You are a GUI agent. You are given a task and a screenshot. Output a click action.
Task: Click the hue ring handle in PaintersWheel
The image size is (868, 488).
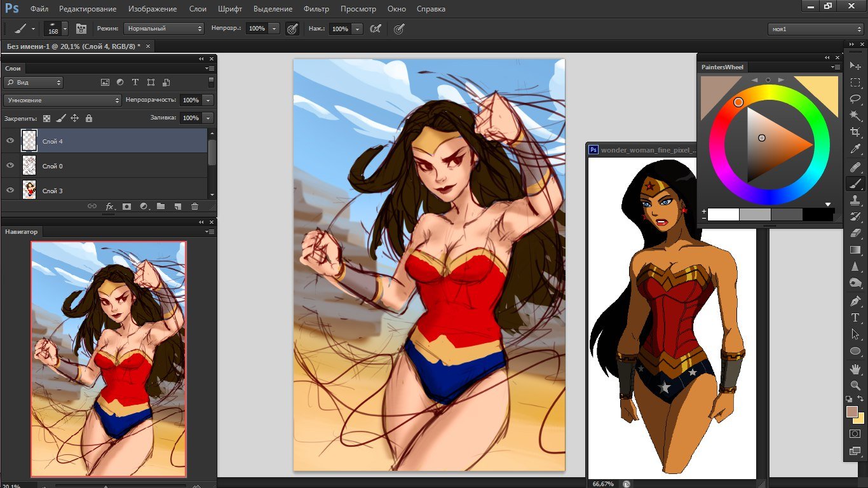pos(738,102)
